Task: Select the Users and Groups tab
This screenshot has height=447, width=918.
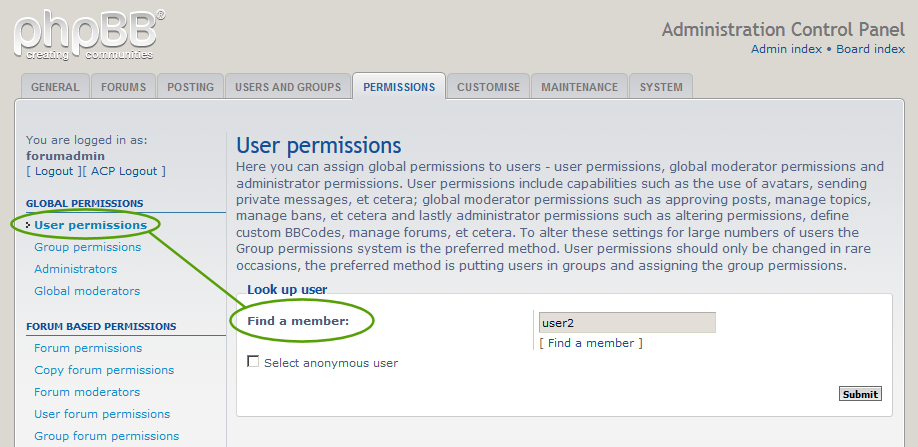Action: coord(288,87)
